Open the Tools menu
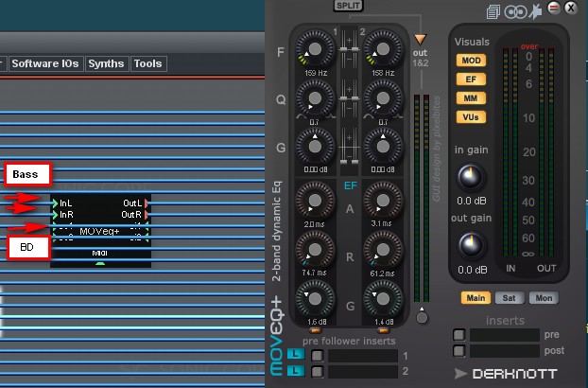 [x=147, y=64]
